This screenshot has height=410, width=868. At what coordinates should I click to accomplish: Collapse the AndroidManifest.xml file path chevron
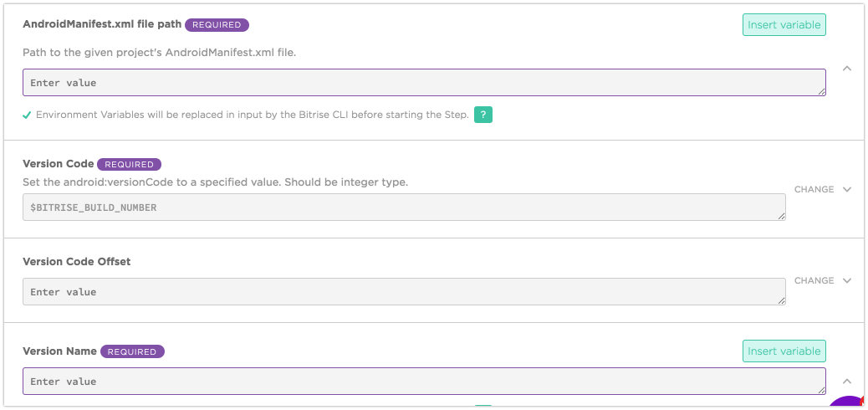click(x=847, y=69)
